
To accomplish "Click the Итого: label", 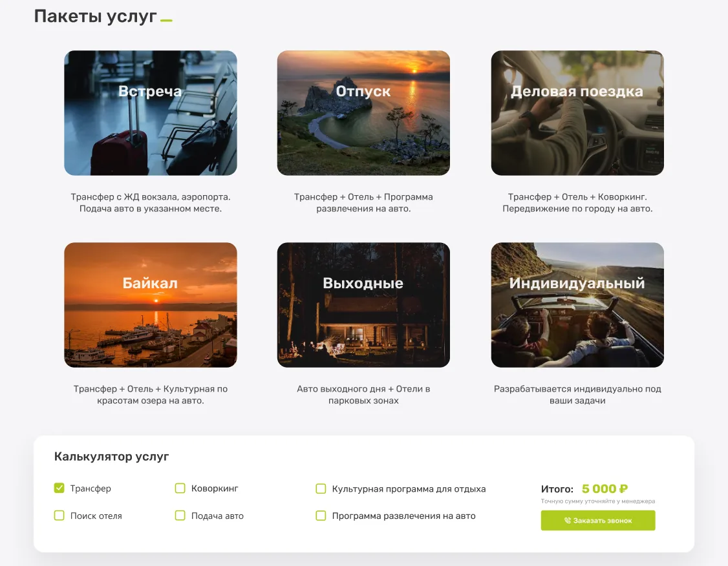I will point(557,489).
